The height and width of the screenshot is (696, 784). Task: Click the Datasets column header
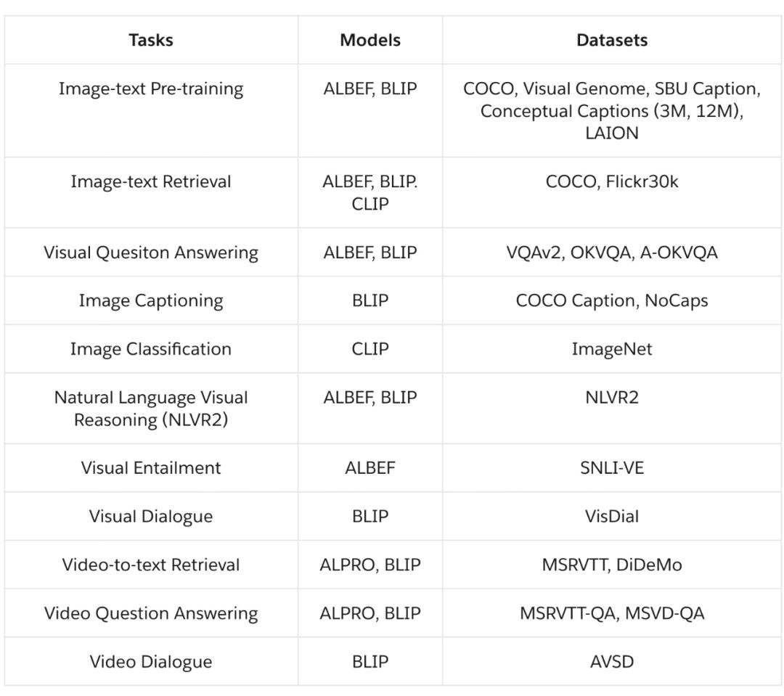pyautogui.click(x=611, y=41)
